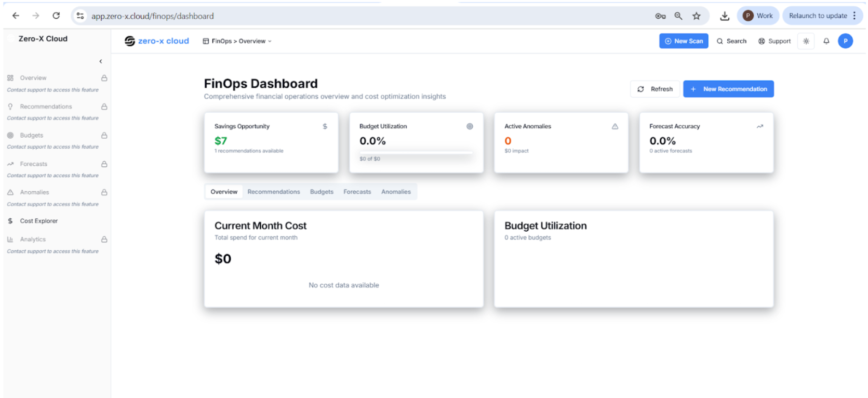Click the trend icon on Forecast Accuracy card
The width and height of the screenshot is (868, 398).
tap(760, 126)
